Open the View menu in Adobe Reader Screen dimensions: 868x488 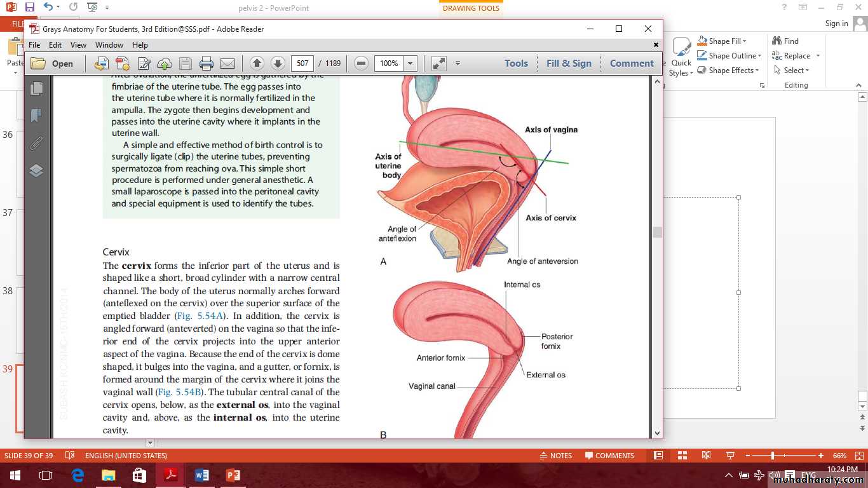point(78,45)
